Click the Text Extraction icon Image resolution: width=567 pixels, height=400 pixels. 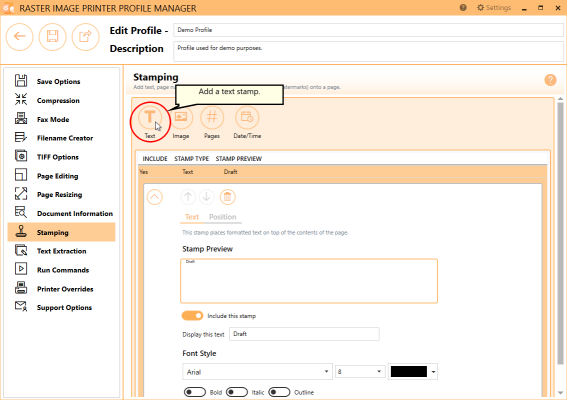21,250
